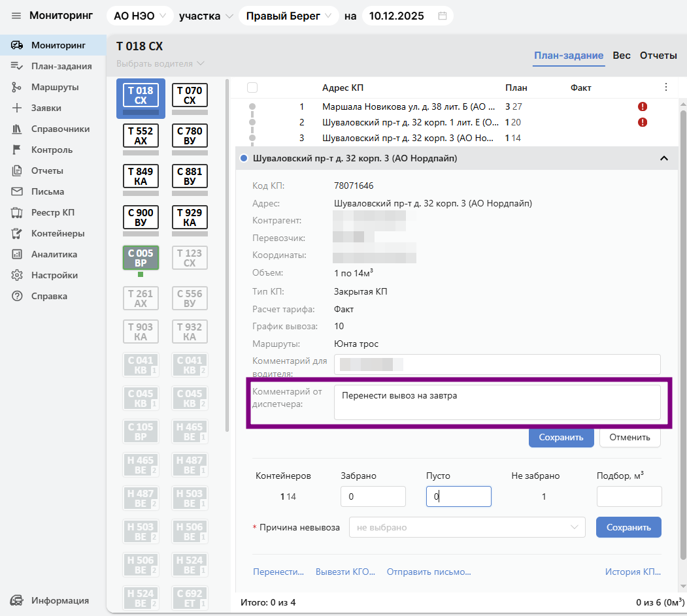Toggle the select-all checkbox in table header
Image resolution: width=687 pixels, height=616 pixels.
253,88
